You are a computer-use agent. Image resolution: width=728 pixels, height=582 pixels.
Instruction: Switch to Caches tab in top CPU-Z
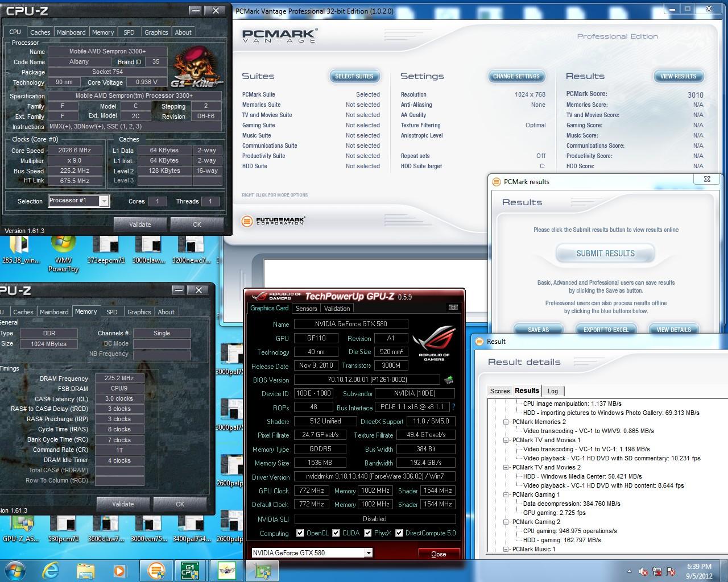(40, 32)
